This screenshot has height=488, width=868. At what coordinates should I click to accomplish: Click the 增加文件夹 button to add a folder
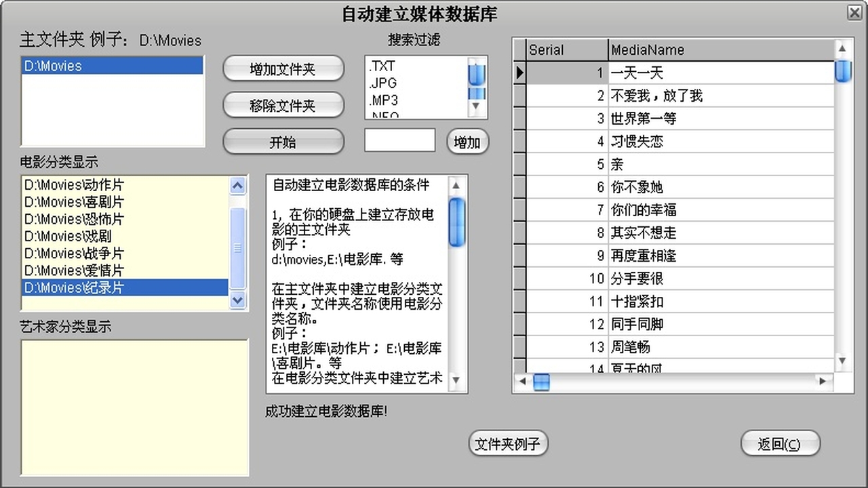(x=283, y=68)
